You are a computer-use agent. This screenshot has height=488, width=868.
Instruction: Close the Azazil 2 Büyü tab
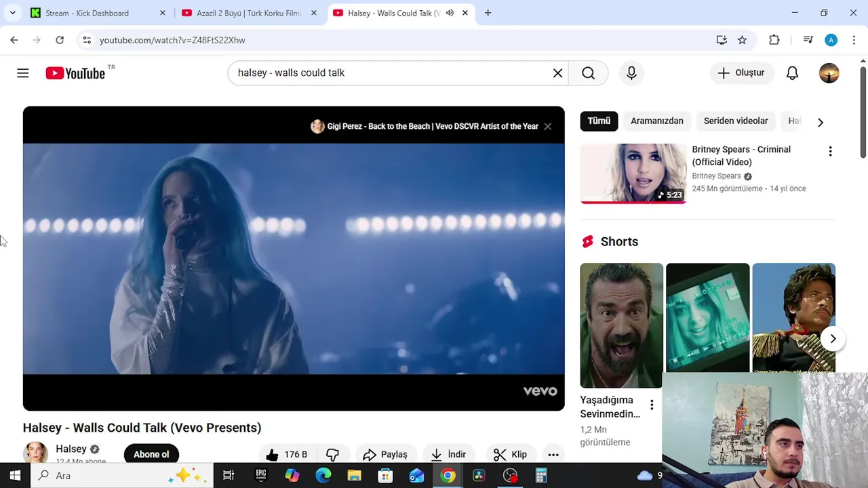pos(314,13)
